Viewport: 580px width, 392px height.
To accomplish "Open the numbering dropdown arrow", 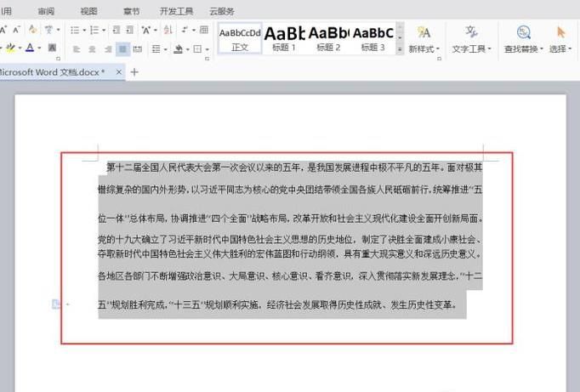I will [104, 31].
